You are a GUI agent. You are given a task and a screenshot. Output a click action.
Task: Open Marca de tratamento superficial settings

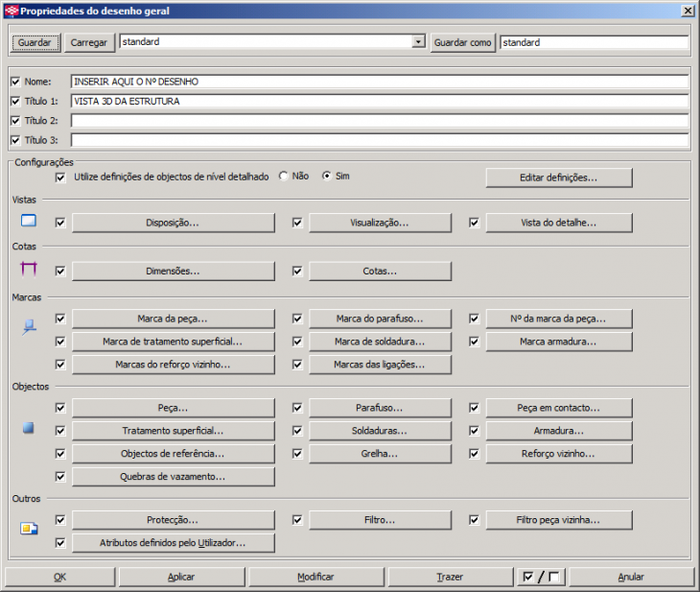(174, 342)
